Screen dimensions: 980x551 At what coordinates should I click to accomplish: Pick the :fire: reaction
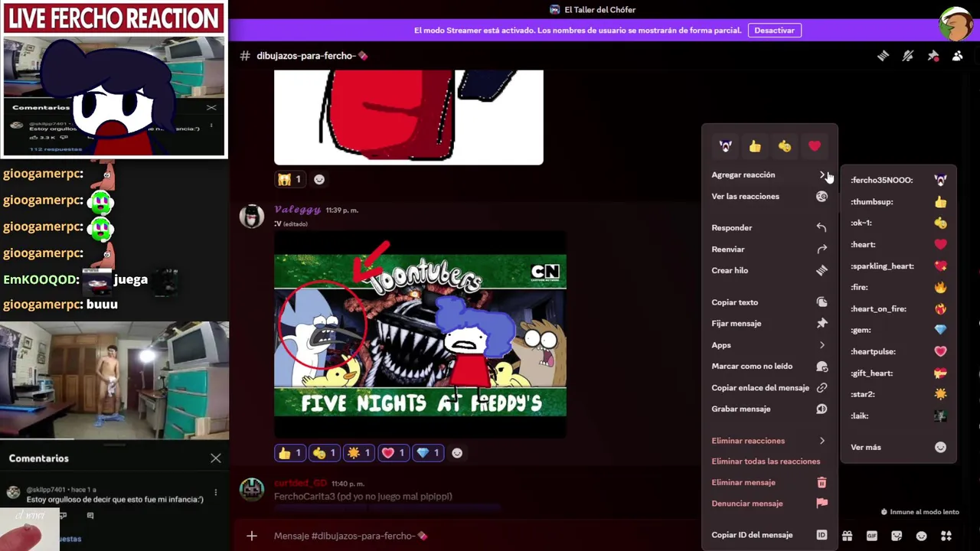898,287
